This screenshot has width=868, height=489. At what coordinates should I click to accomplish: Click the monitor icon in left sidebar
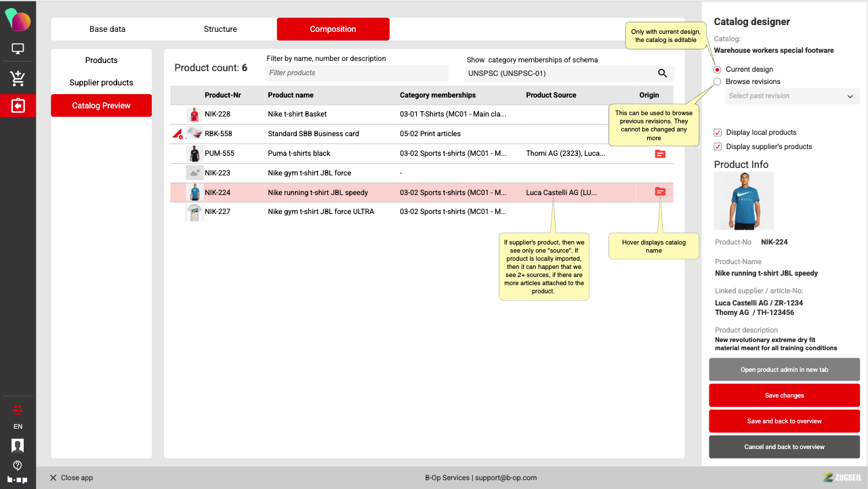pos(18,49)
